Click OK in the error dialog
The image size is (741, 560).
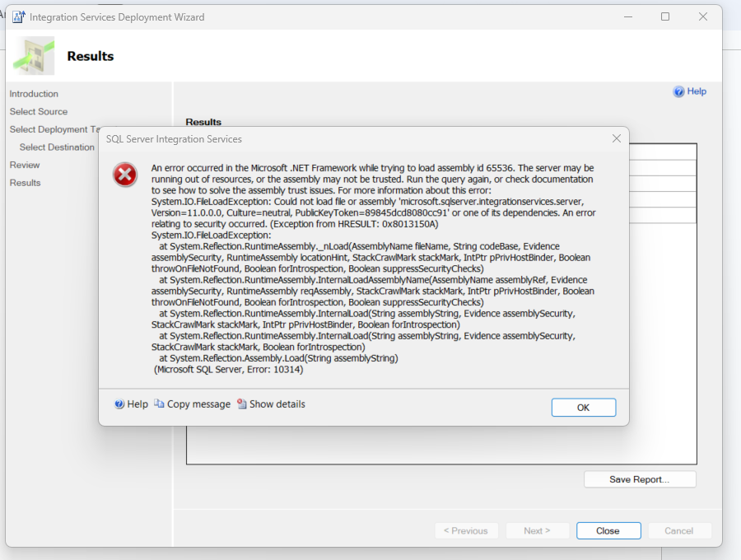(583, 408)
